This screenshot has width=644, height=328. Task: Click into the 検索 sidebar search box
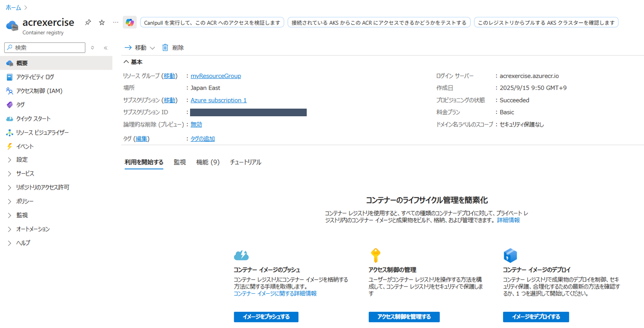[x=45, y=48]
